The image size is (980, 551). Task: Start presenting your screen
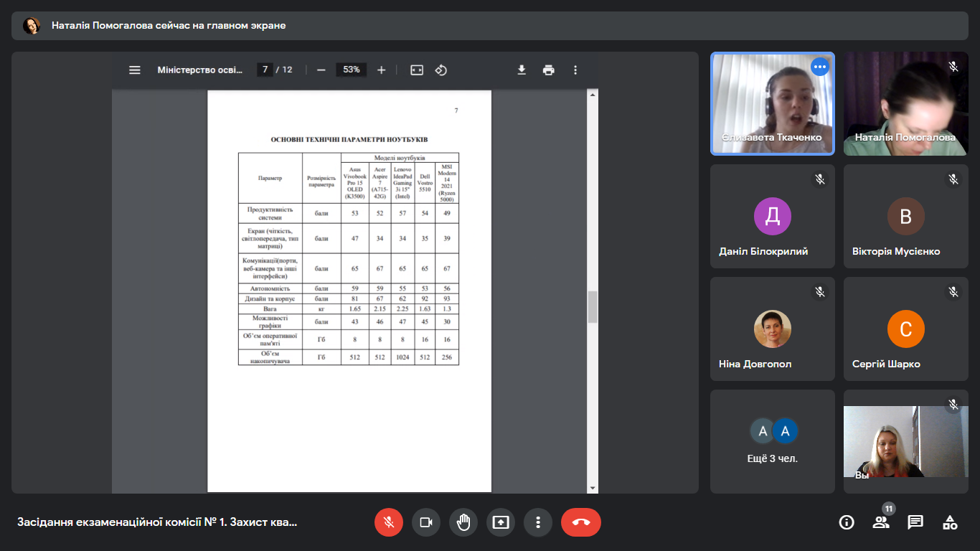coord(501,522)
